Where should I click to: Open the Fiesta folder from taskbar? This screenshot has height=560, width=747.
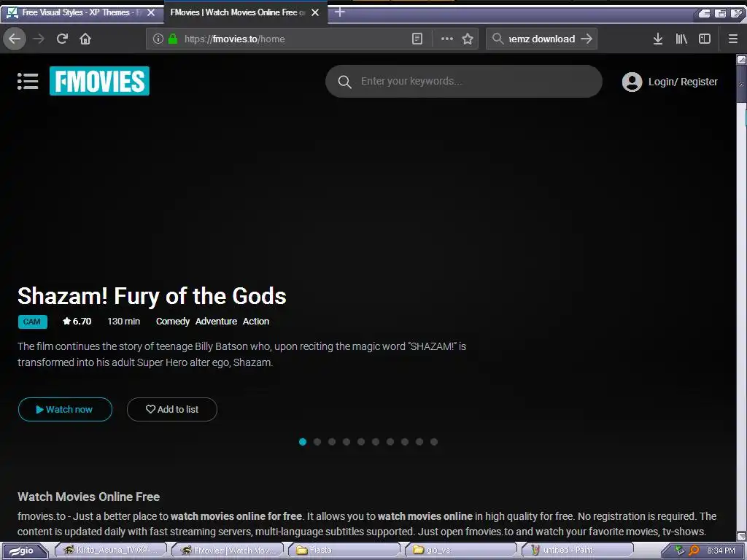(x=344, y=551)
